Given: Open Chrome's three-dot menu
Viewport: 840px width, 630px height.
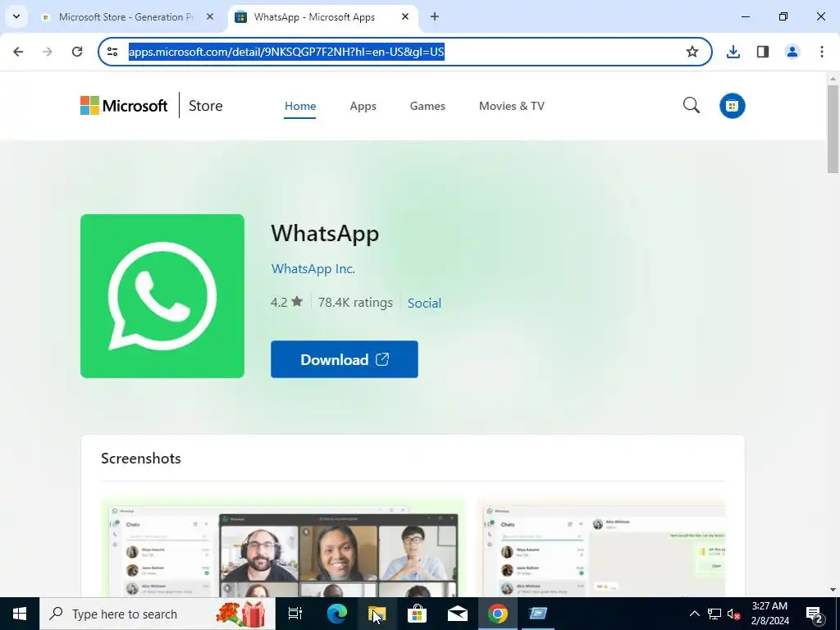Looking at the screenshot, I should [x=822, y=52].
